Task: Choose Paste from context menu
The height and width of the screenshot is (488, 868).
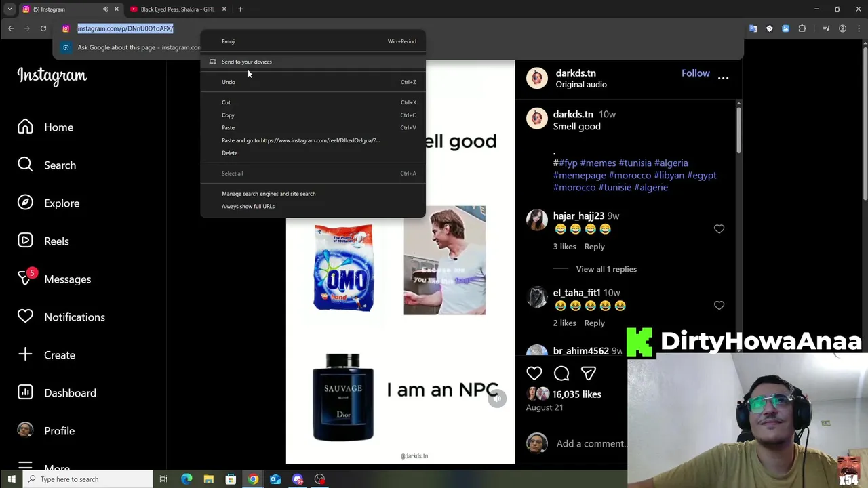Action: click(313, 127)
